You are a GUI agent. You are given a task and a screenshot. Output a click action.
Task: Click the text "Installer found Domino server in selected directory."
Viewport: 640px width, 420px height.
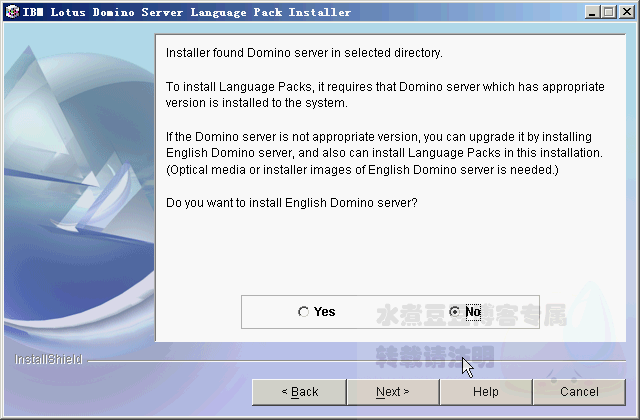304,53
